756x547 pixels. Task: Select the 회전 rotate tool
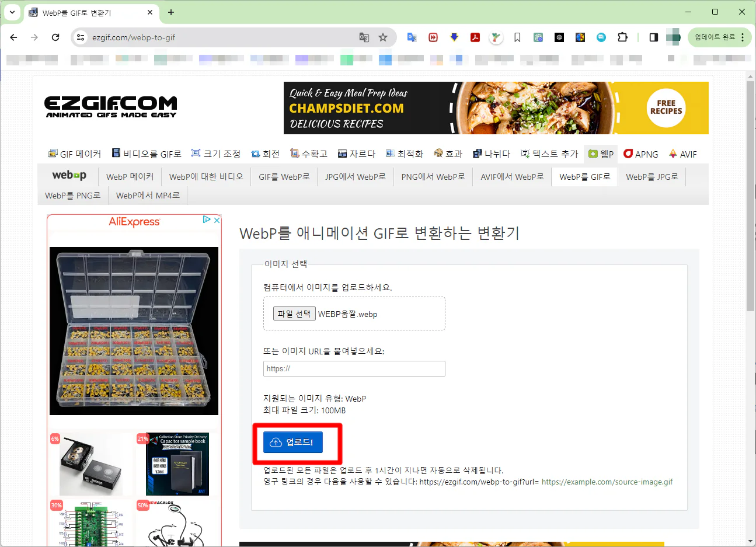265,154
